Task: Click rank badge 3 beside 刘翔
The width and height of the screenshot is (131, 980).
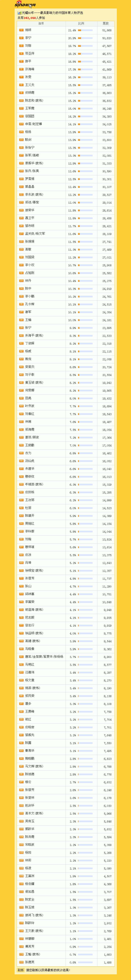Action: click(x=21, y=46)
